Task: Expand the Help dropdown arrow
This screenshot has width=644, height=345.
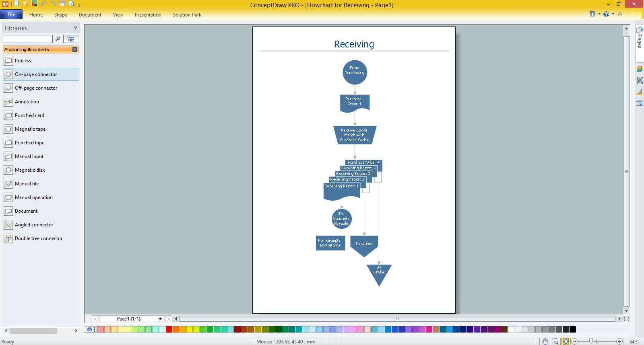Action: (613, 14)
